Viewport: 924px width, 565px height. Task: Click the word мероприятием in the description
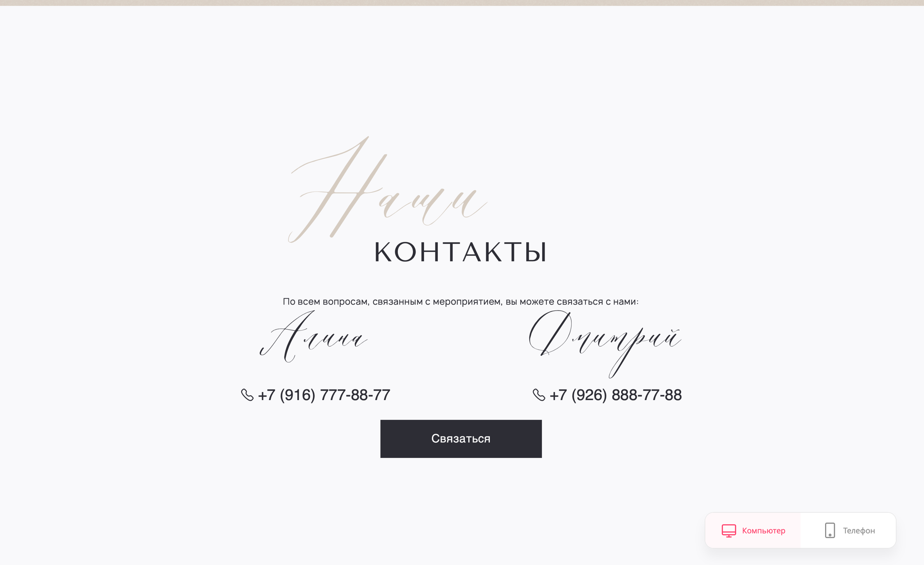coord(467,302)
